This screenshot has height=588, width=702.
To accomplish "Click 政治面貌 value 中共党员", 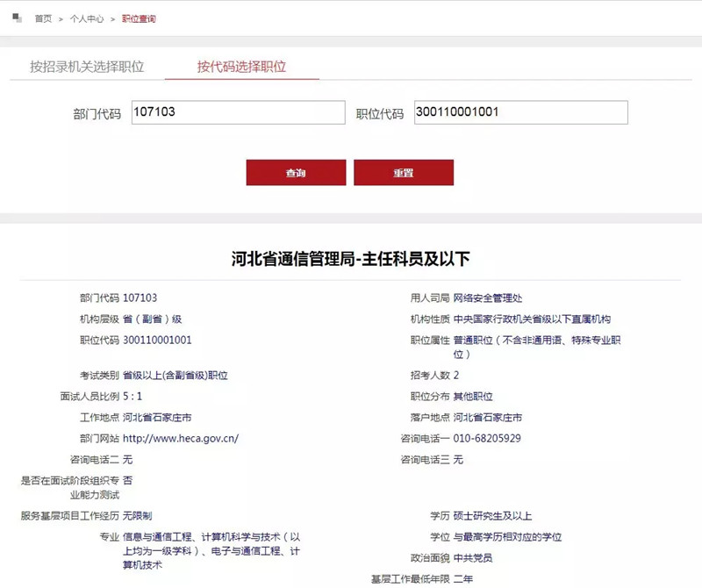I will tap(473, 558).
